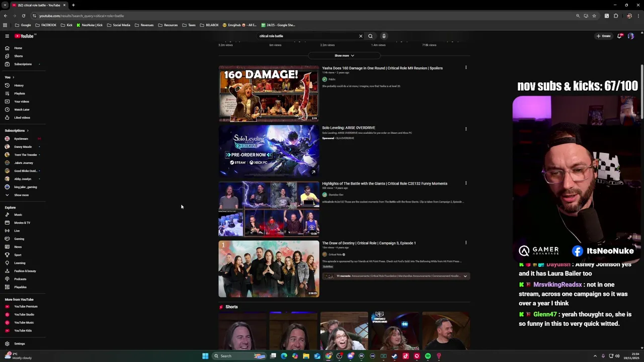Open the Social Media bookmark folder
Screen dimensions: 644x362
tap(118, 25)
